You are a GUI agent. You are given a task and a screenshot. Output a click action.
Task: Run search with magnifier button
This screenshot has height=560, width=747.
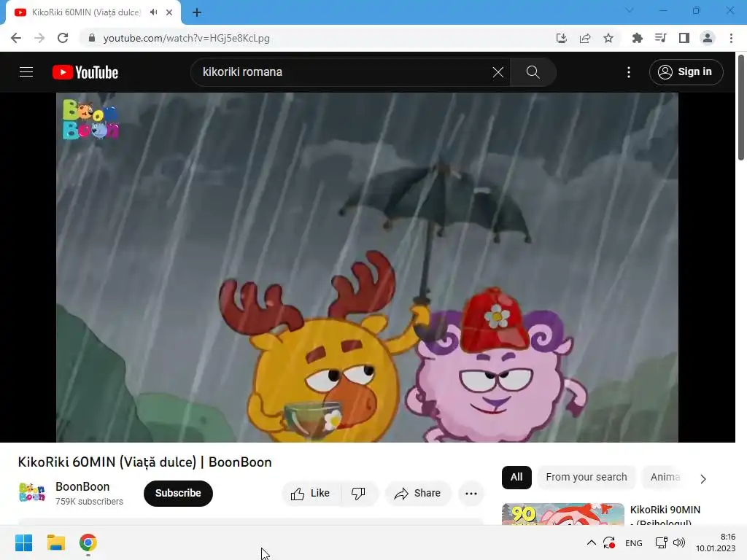click(x=533, y=72)
